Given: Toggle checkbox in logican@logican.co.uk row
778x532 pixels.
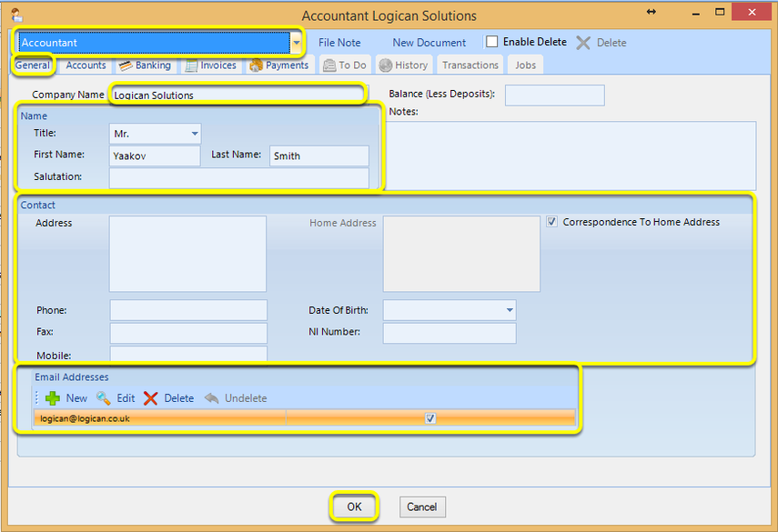Looking at the screenshot, I should click(430, 418).
